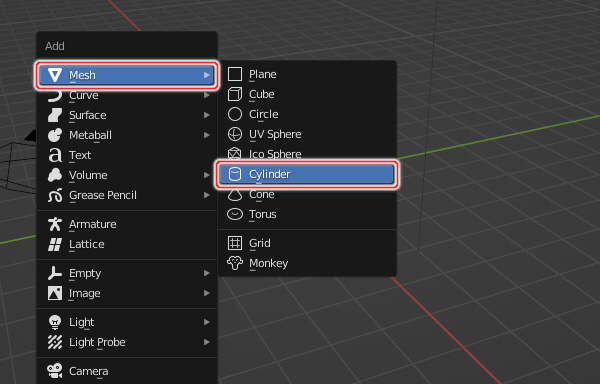Image resolution: width=600 pixels, height=384 pixels.
Task: Click the Light Probe icon
Action: point(55,342)
